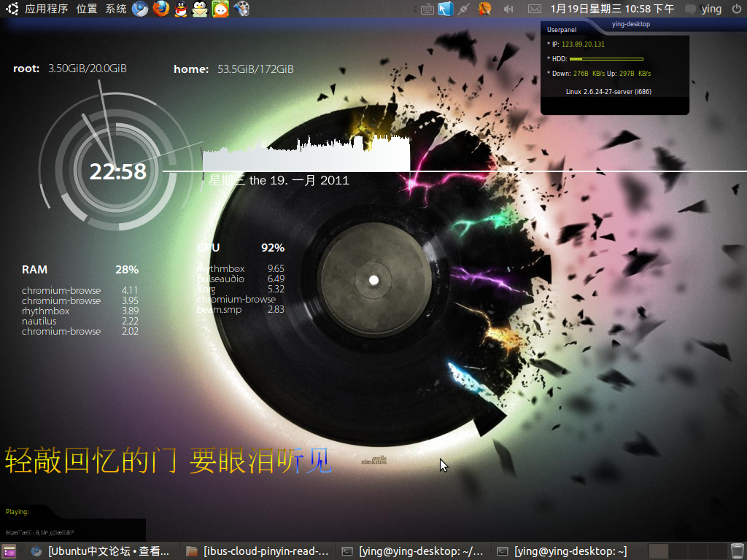Click the lyrics line 轻敲回忆的门 要眼泪听见
Image resolution: width=747 pixels, height=560 pixels.
point(169,461)
